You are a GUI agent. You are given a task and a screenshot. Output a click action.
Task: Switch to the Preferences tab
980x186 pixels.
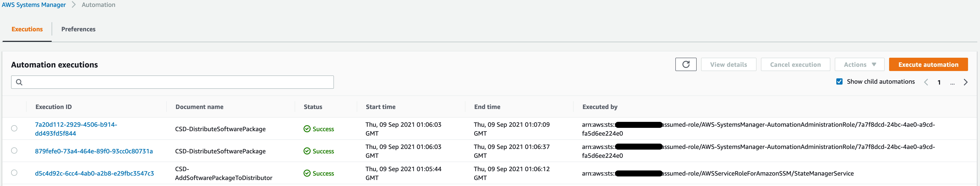click(x=78, y=29)
